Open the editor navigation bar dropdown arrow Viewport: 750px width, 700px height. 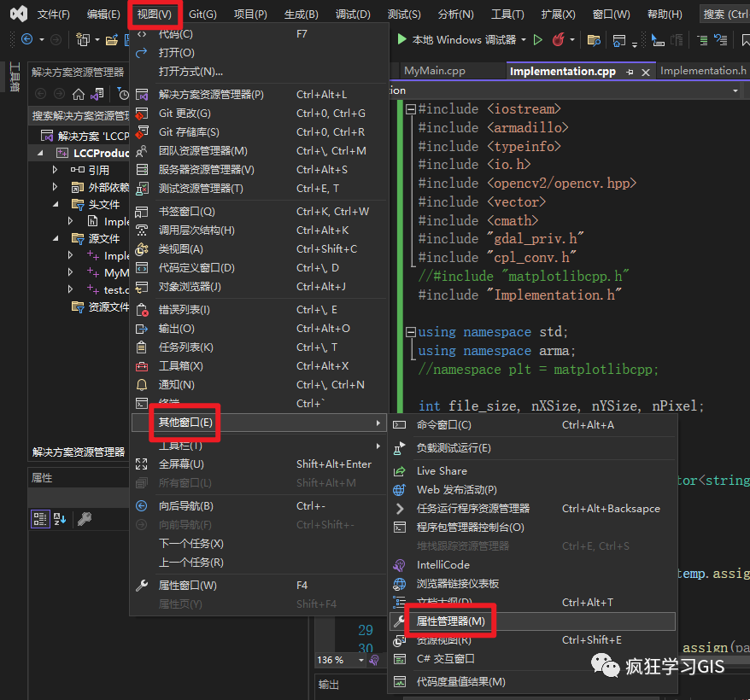735,90
